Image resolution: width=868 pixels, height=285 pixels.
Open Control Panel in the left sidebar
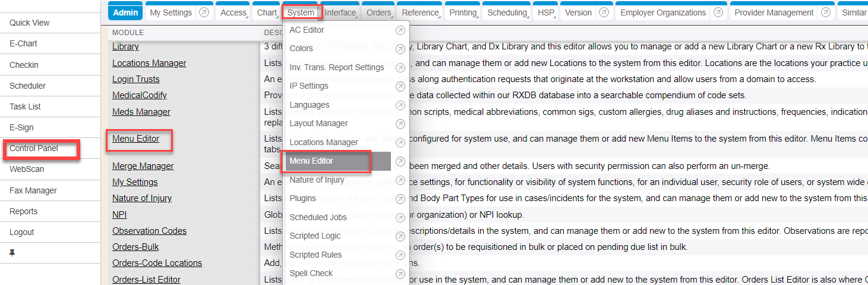34,148
